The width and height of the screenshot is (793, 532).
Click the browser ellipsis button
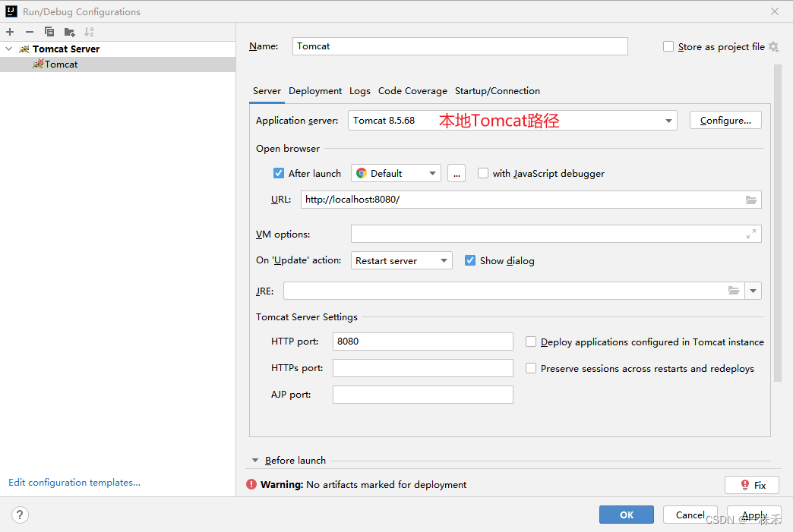pyautogui.click(x=457, y=173)
